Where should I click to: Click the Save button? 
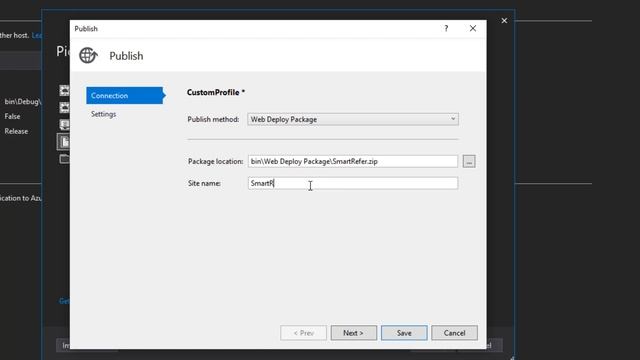pyautogui.click(x=404, y=333)
